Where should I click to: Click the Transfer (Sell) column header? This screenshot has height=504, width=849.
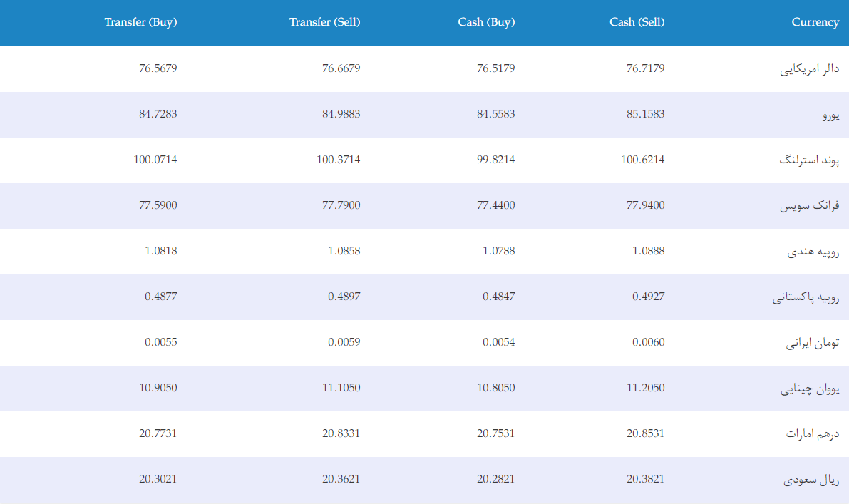pos(324,22)
